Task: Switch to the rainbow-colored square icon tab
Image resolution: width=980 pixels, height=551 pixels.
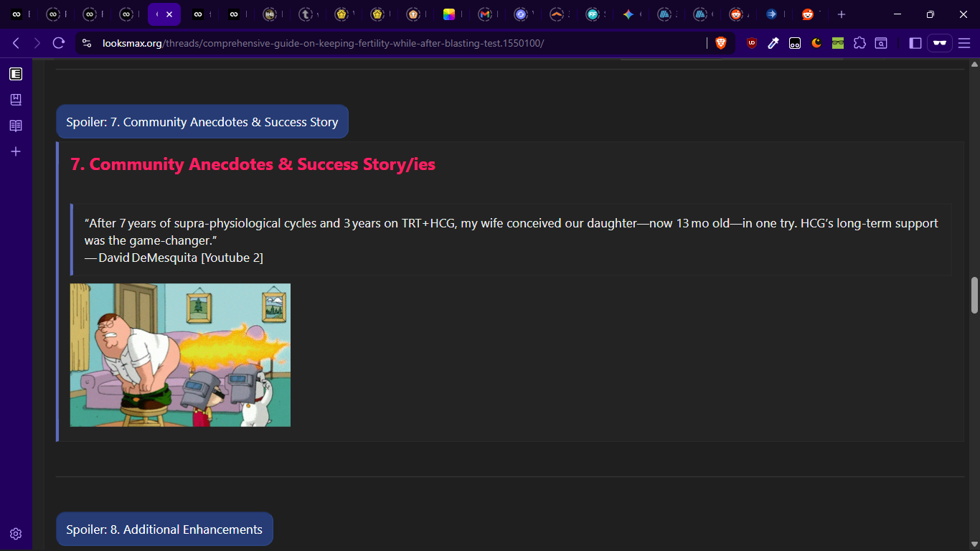Action: tap(449, 14)
